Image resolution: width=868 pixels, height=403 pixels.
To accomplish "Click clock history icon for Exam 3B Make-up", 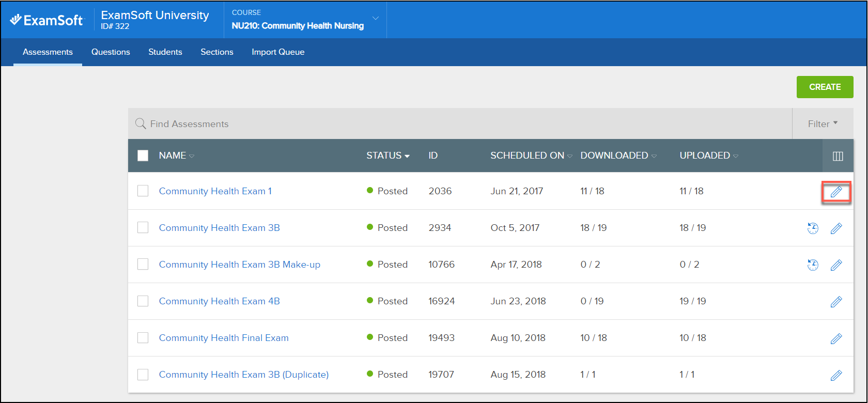I will (813, 265).
